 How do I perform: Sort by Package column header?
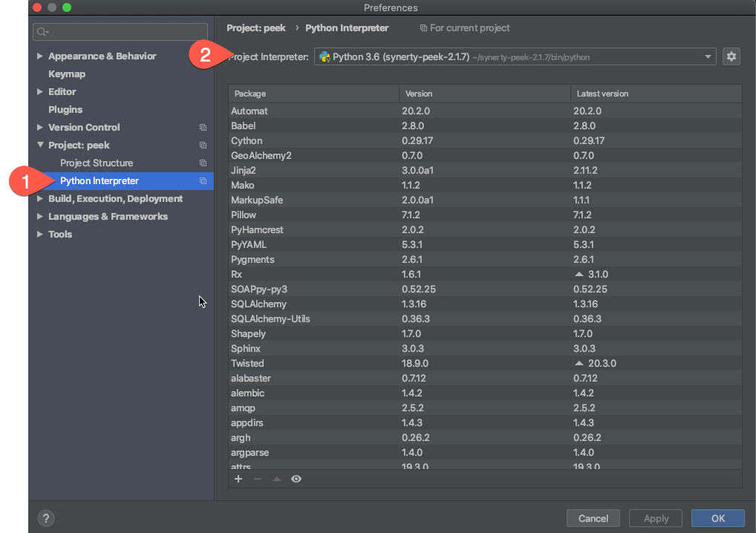point(314,94)
